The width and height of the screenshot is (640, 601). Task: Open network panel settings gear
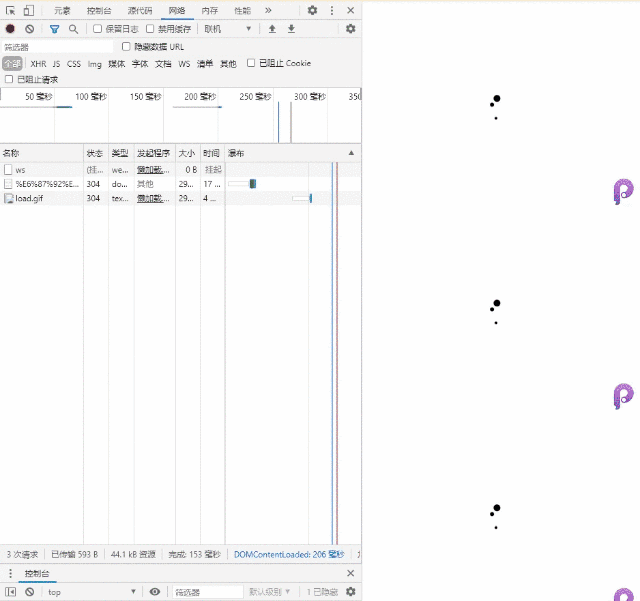tap(351, 29)
